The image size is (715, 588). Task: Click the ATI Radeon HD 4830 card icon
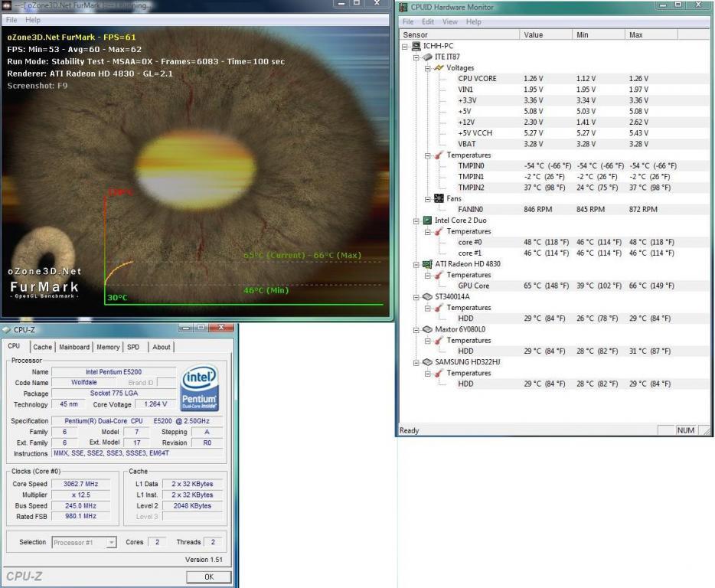[427, 264]
